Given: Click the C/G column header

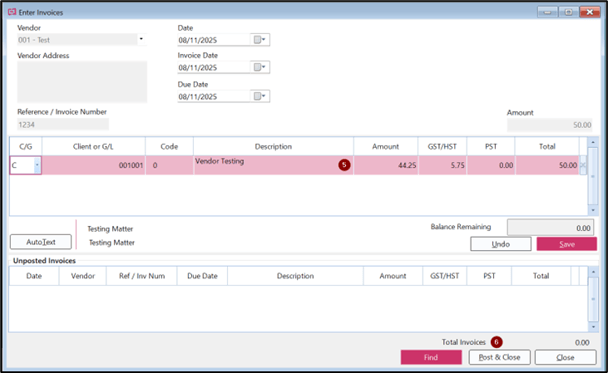Looking at the screenshot, I should point(26,147).
